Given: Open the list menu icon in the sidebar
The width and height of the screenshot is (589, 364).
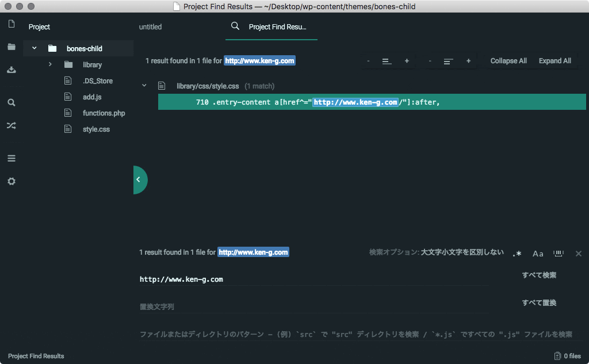Looking at the screenshot, I should (x=11, y=158).
